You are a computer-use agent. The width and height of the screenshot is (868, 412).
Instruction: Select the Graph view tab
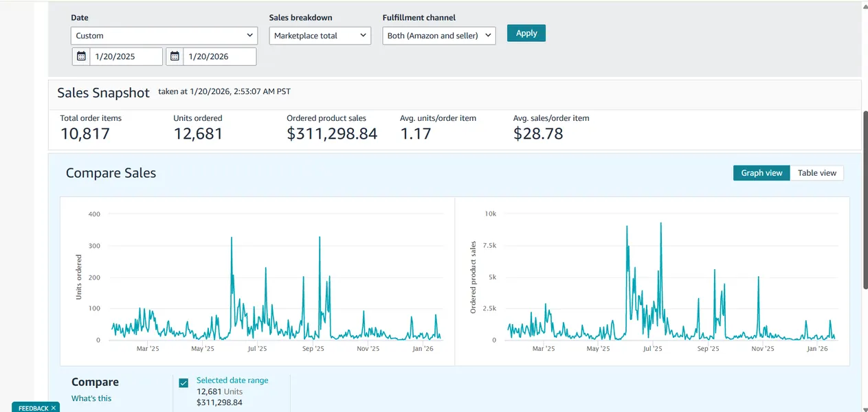coord(761,173)
